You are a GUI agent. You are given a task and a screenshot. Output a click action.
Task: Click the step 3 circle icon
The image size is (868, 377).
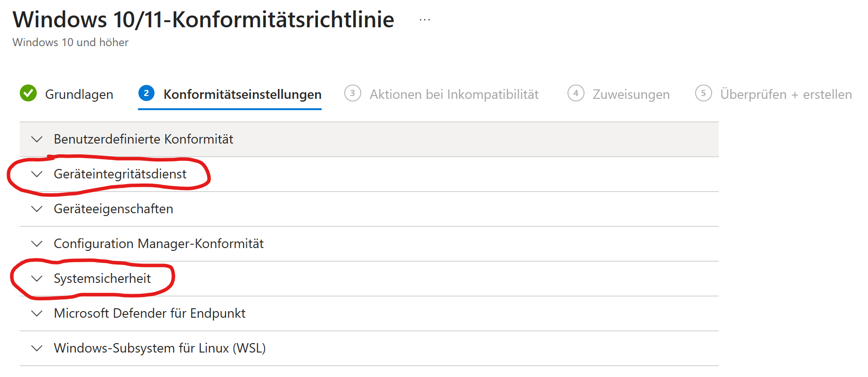tap(352, 93)
